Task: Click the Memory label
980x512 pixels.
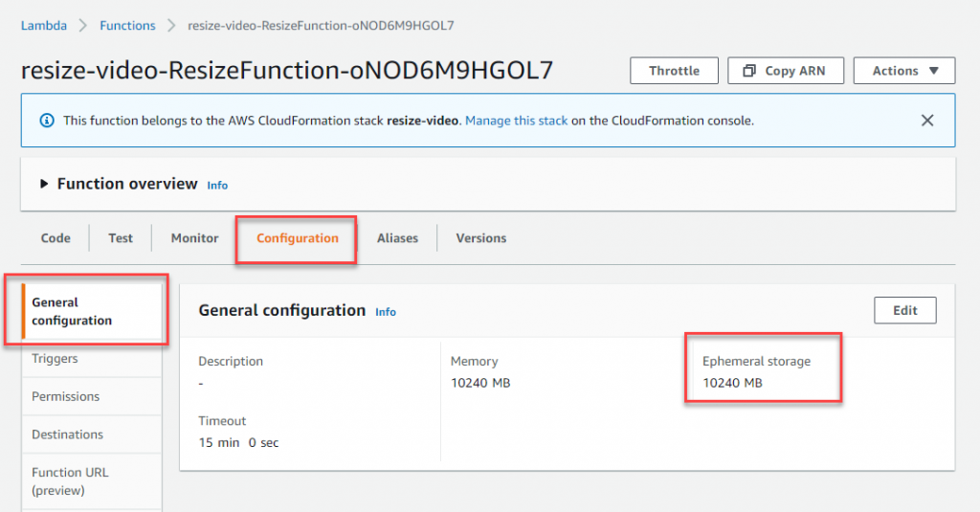Action: pyautogui.click(x=475, y=362)
